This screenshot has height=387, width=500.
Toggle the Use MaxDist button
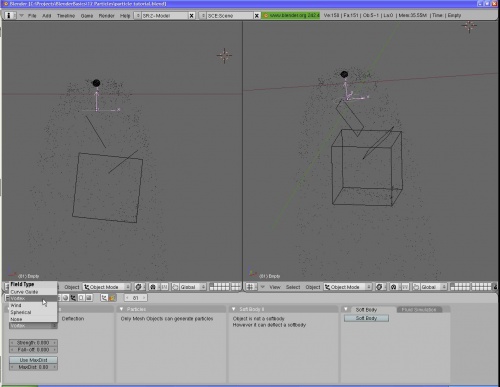pos(33,360)
